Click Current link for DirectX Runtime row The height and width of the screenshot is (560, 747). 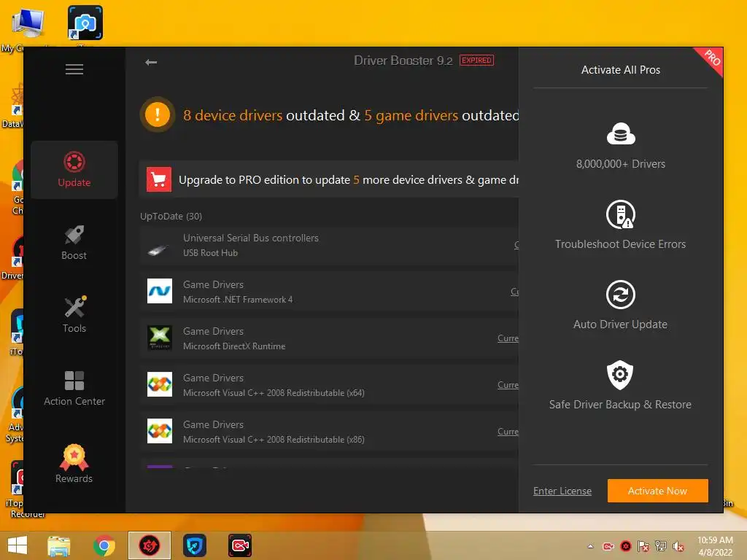(508, 338)
